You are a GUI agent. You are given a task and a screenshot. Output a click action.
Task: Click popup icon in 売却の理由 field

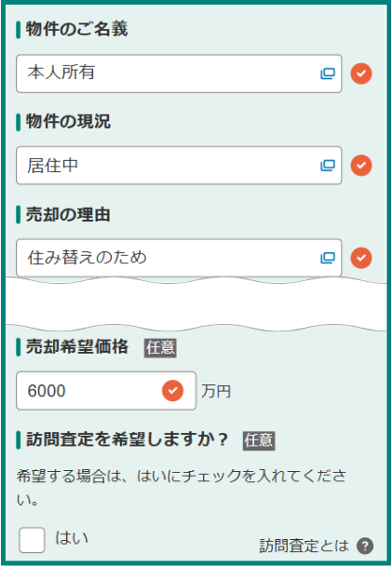click(328, 258)
